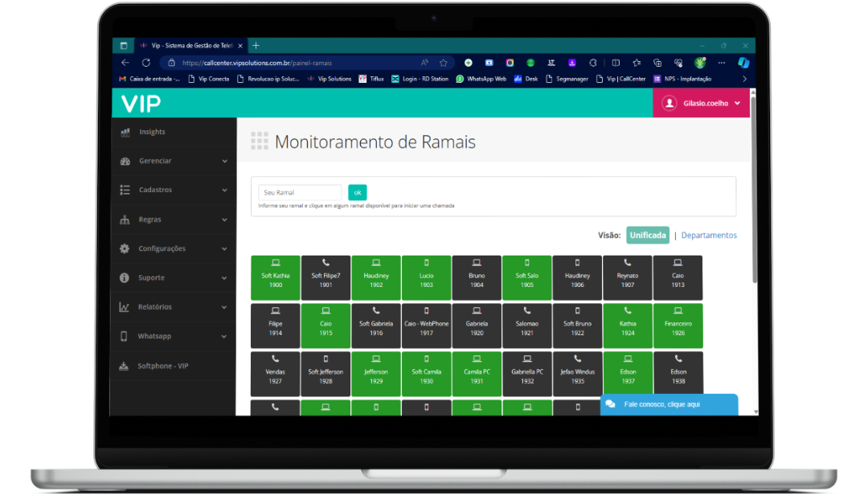Open the WhatsApp Web bookmark
Viewport: 868px width, 496px height.
pos(481,79)
